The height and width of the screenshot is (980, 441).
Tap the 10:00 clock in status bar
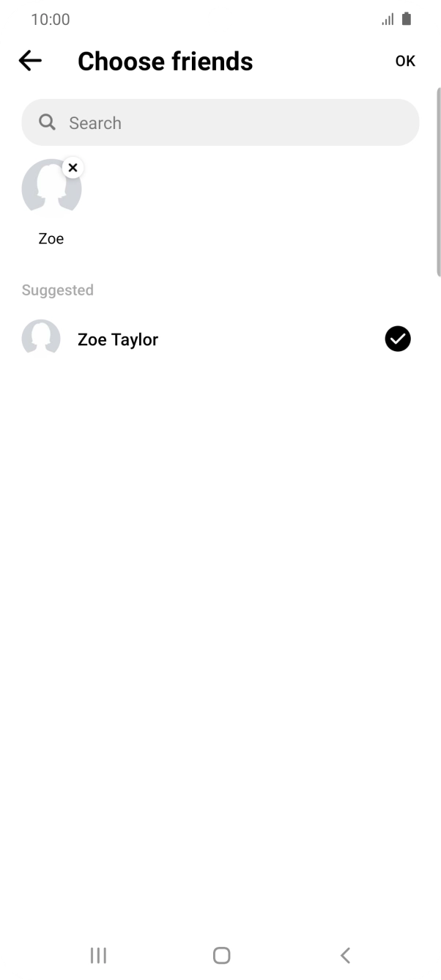(x=51, y=20)
